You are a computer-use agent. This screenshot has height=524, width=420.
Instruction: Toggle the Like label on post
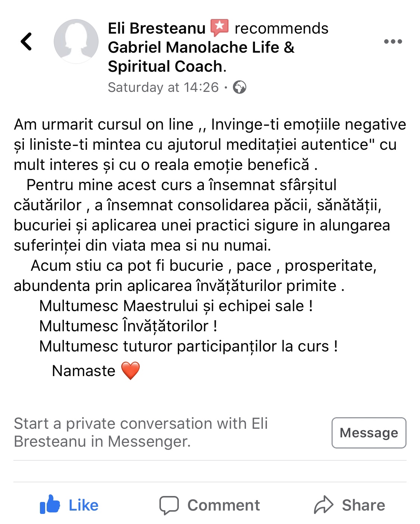pos(84,505)
